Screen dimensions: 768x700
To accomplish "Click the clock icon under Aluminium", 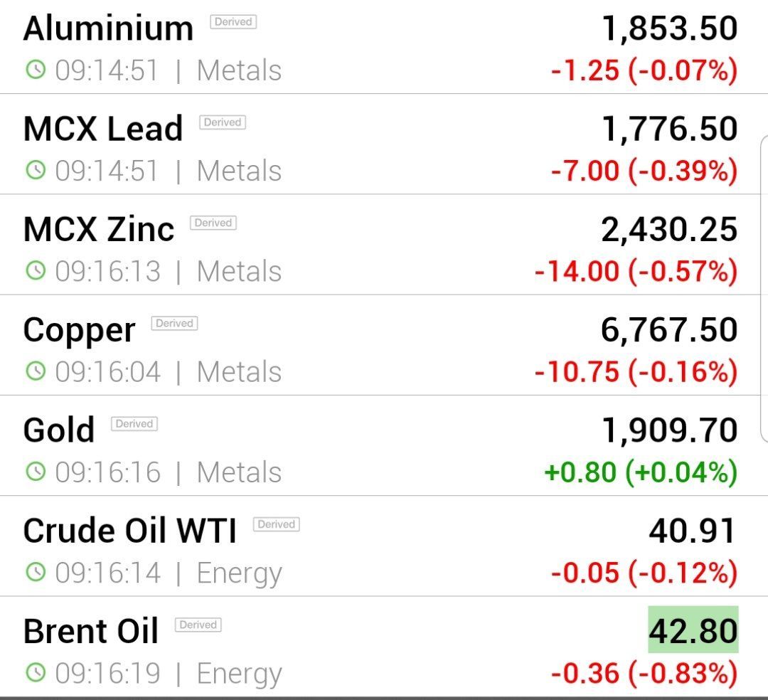I will [36, 70].
